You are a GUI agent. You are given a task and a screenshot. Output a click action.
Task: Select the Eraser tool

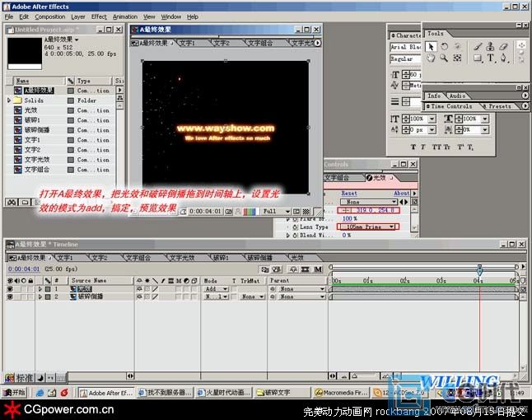504,46
